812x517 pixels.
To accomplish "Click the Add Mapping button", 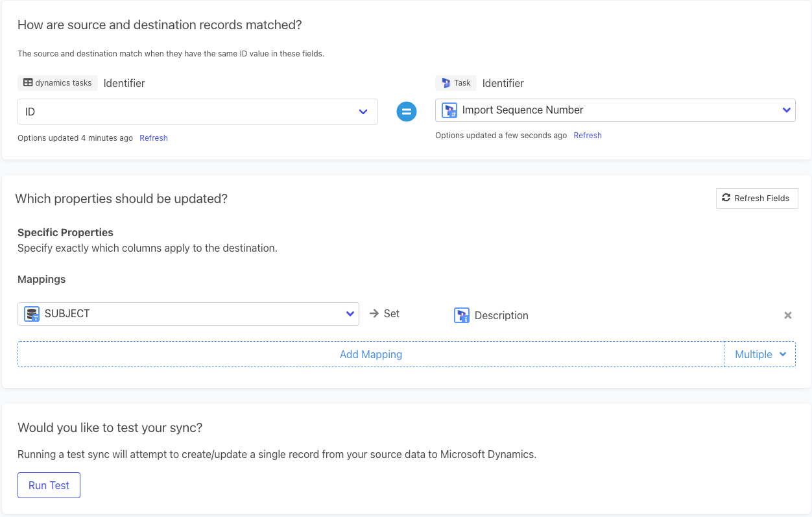I will [371, 354].
